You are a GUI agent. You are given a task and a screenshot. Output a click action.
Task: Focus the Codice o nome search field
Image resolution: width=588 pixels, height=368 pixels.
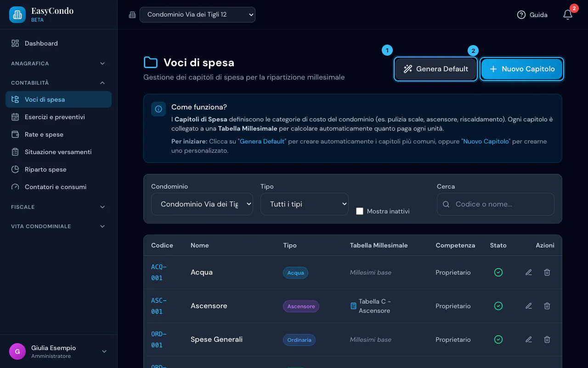tap(496, 204)
